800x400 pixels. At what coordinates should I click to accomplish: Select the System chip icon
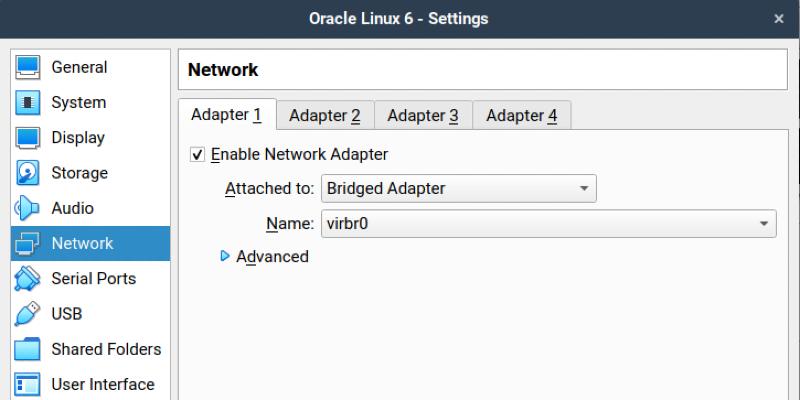(28, 103)
